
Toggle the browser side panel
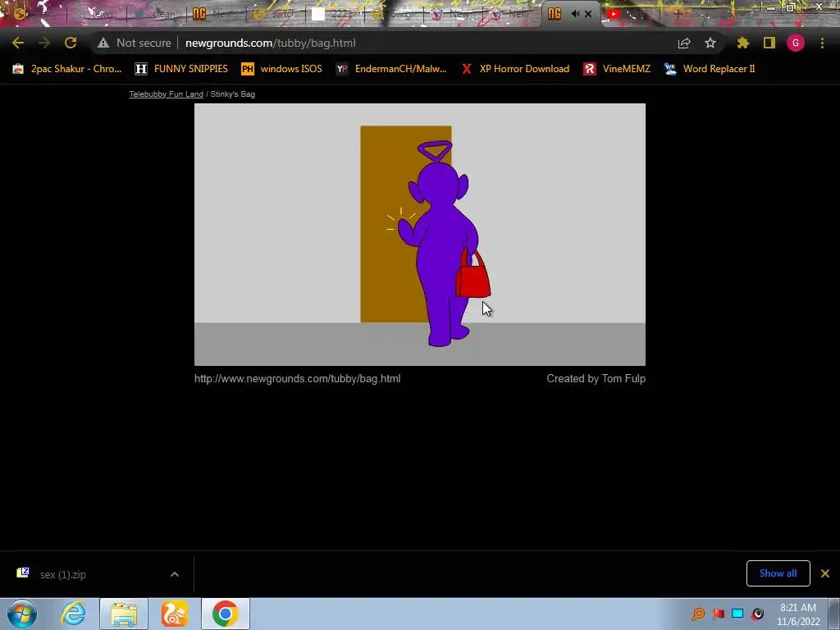(769, 43)
